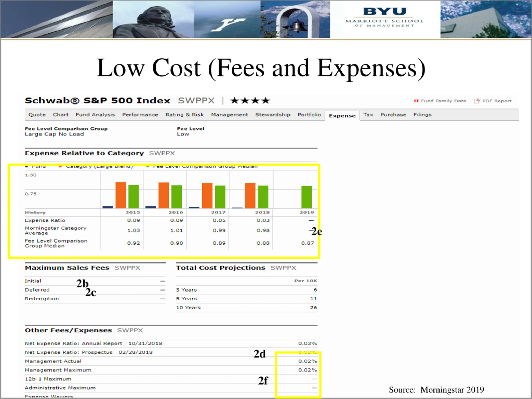
Task: Click the 2018 expense ratio 0.03
Action: tap(263, 220)
